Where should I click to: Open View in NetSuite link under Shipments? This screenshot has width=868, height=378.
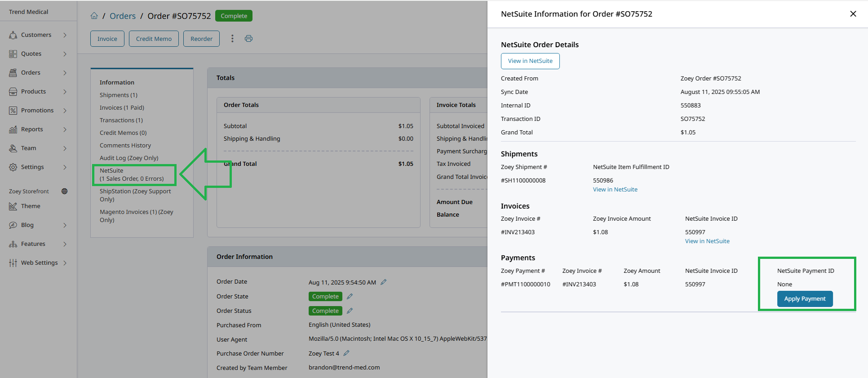pyautogui.click(x=615, y=189)
